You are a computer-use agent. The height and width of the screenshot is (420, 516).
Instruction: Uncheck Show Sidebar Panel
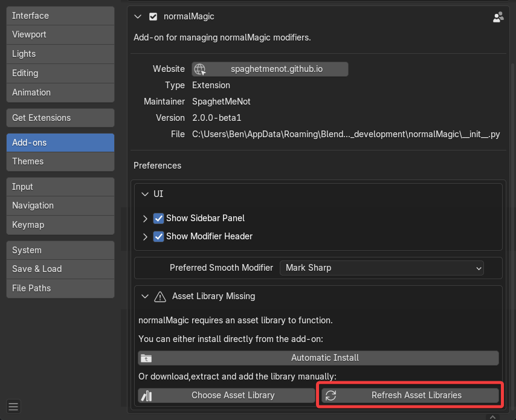(159, 218)
